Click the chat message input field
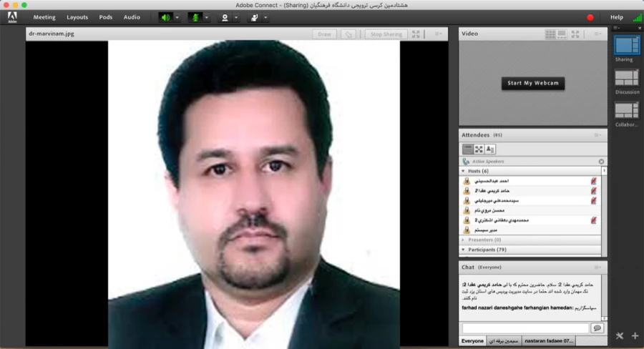644x349 pixels. coord(525,328)
